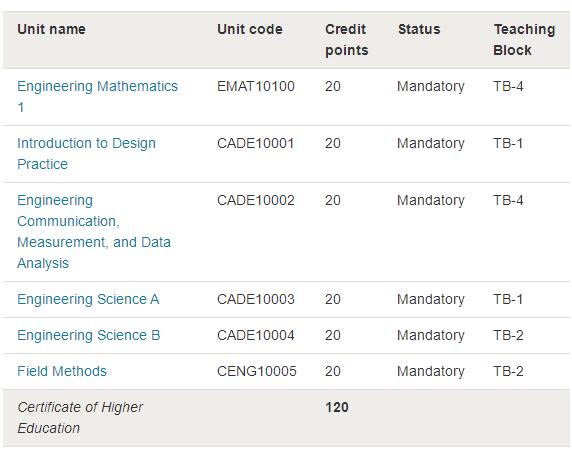Image resolution: width=572 pixels, height=454 pixels.
Task: Open the Introduction to Design Practice link
Action: pyautogui.click(x=86, y=154)
